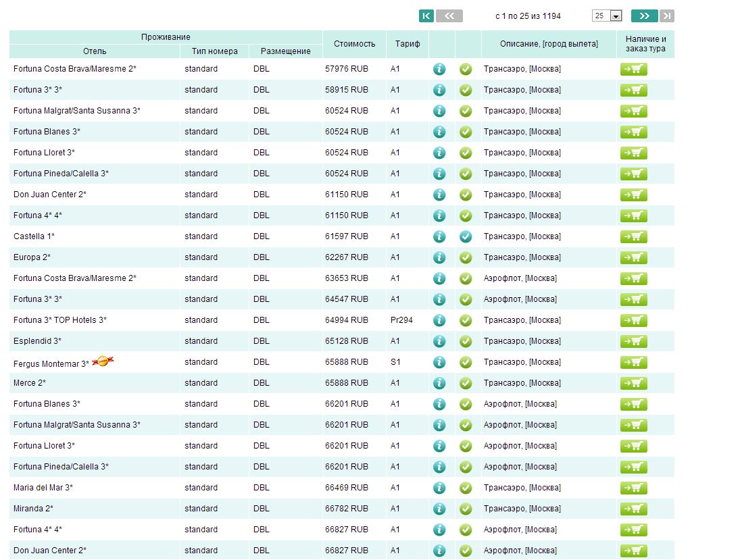Click green checkmark in Europa 2* row

466,257
